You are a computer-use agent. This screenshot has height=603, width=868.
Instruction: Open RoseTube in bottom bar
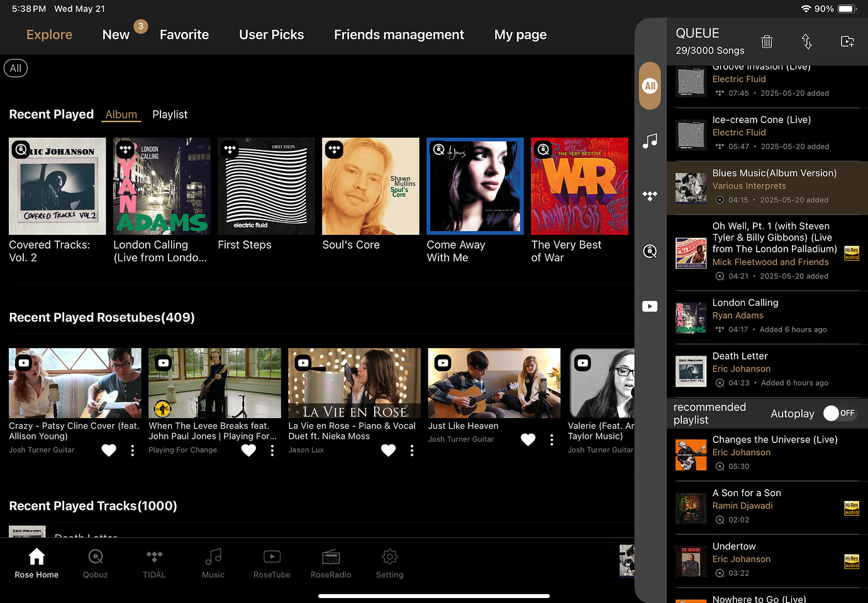272,563
